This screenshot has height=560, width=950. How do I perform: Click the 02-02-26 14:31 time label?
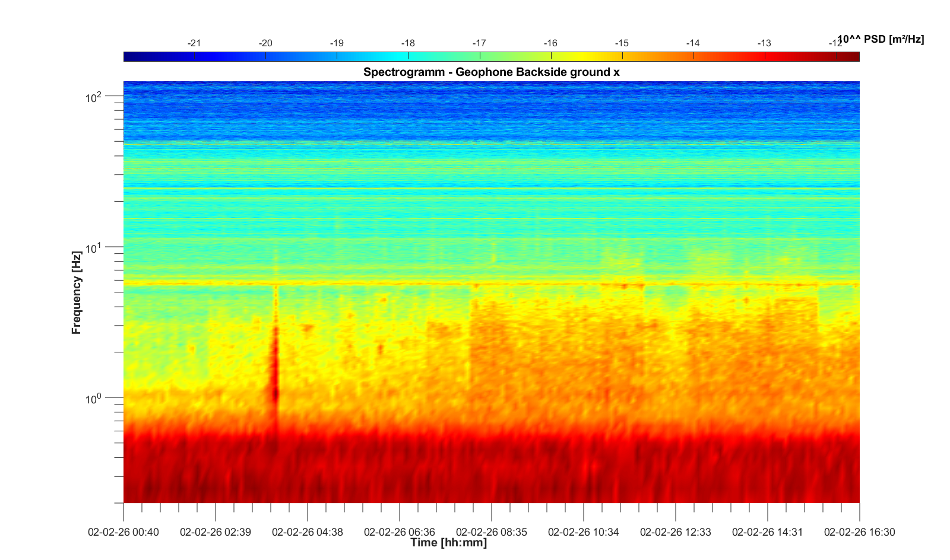(x=767, y=532)
